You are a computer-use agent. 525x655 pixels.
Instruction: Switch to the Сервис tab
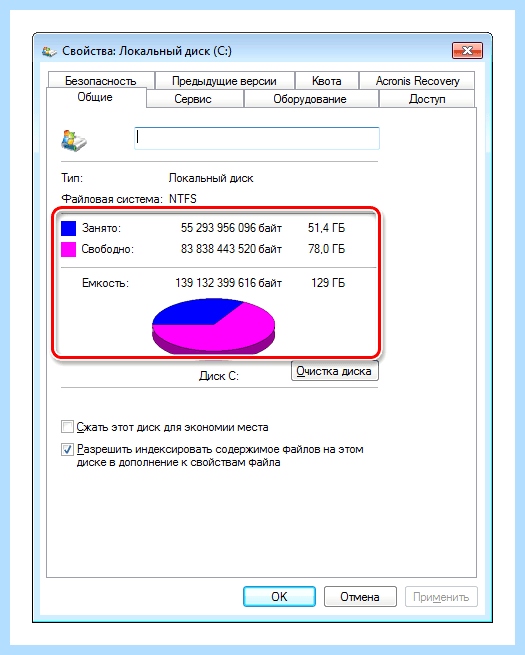coord(193,99)
